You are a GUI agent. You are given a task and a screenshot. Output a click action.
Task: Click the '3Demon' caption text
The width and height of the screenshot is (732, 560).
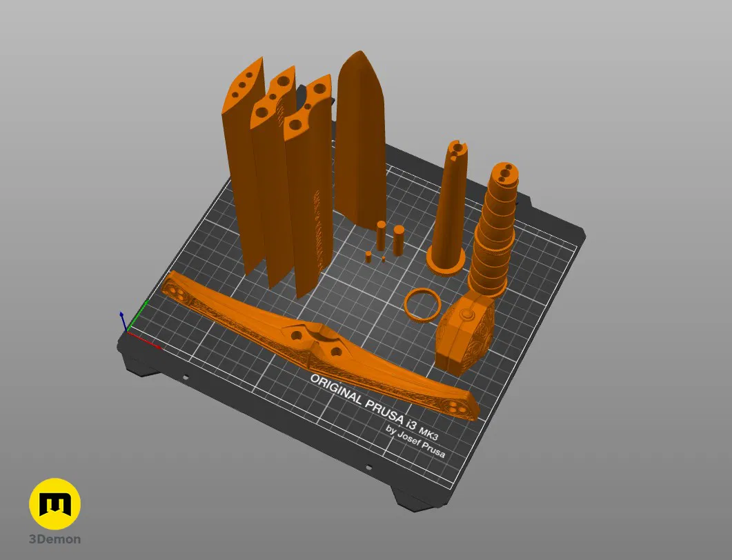[55, 539]
